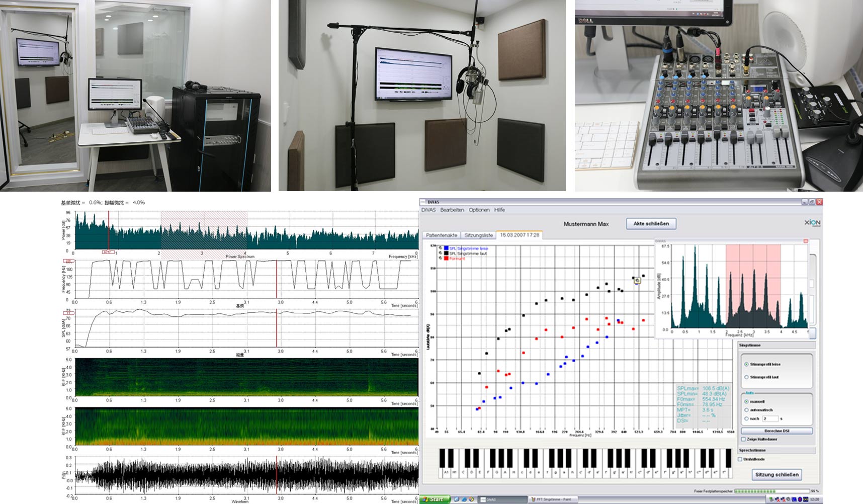Open the Optionen menu

(479, 210)
